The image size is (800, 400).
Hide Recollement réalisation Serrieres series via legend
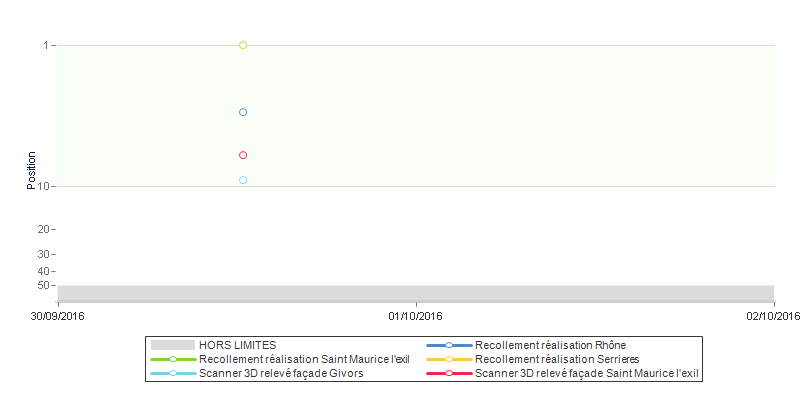coord(556,359)
